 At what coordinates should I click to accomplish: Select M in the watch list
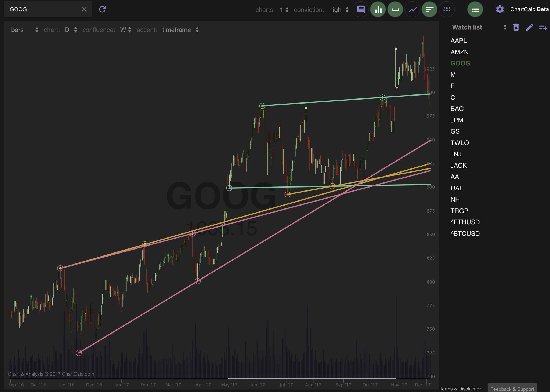pyautogui.click(x=453, y=75)
